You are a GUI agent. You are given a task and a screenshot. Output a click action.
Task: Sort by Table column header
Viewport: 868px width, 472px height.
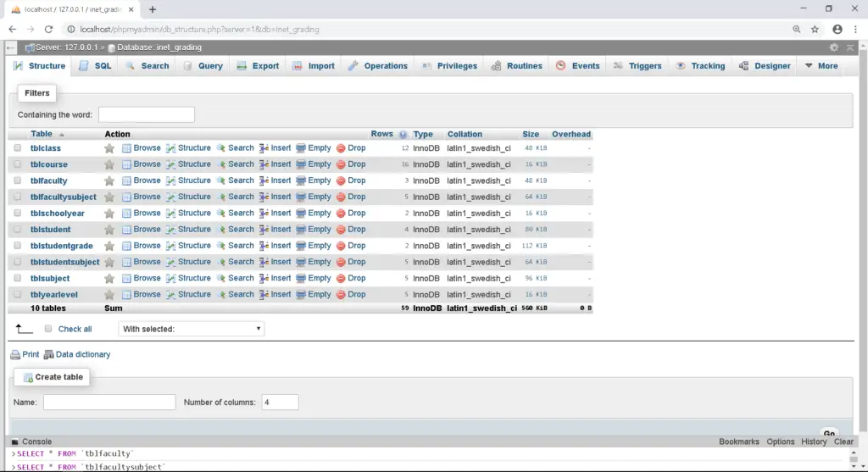pyautogui.click(x=42, y=134)
